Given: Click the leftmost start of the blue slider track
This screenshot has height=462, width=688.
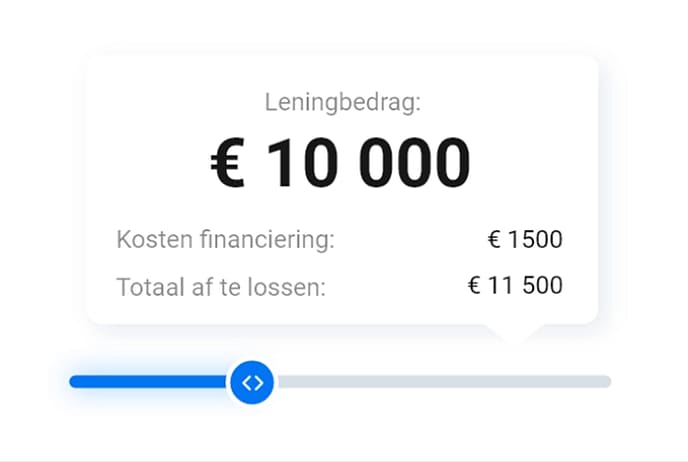Looking at the screenshot, I should click(74, 382).
